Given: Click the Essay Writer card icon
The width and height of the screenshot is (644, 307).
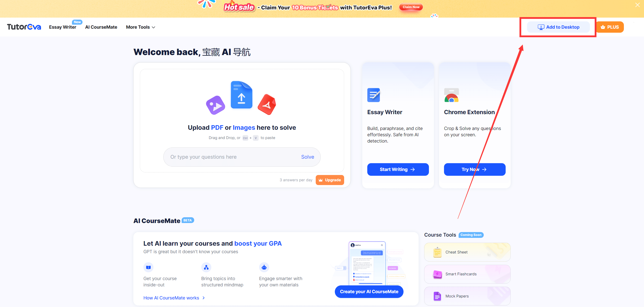Looking at the screenshot, I should coord(374,95).
